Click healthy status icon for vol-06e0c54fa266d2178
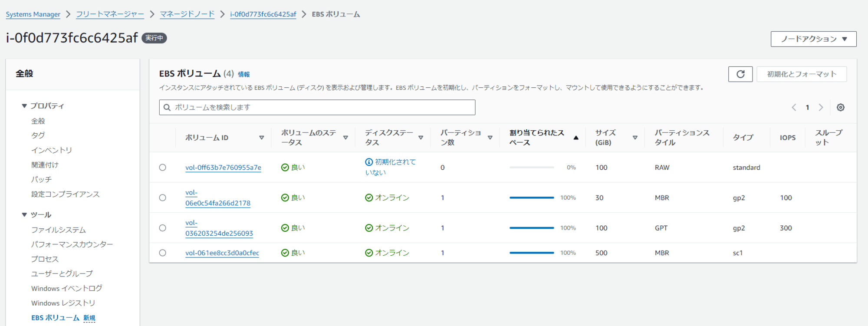Screen dimensions: 868x326 [285, 198]
